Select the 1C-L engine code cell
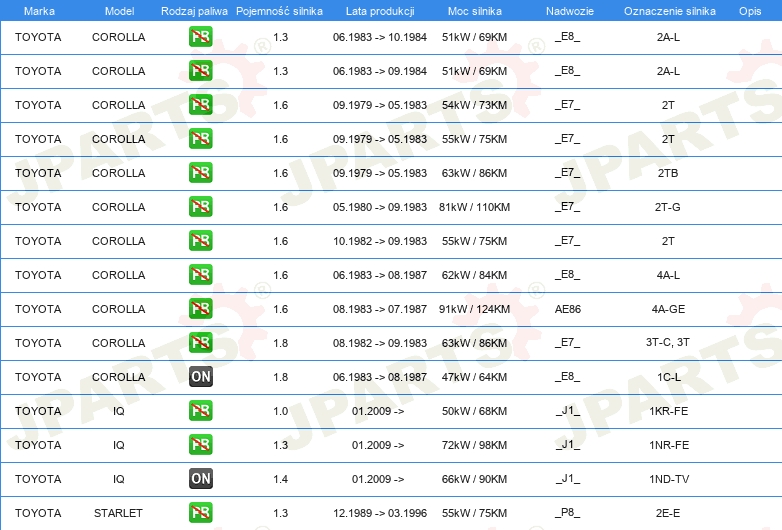Image resolution: width=782 pixels, height=530 pixels. pyautogui.click(x=669, y=377)
